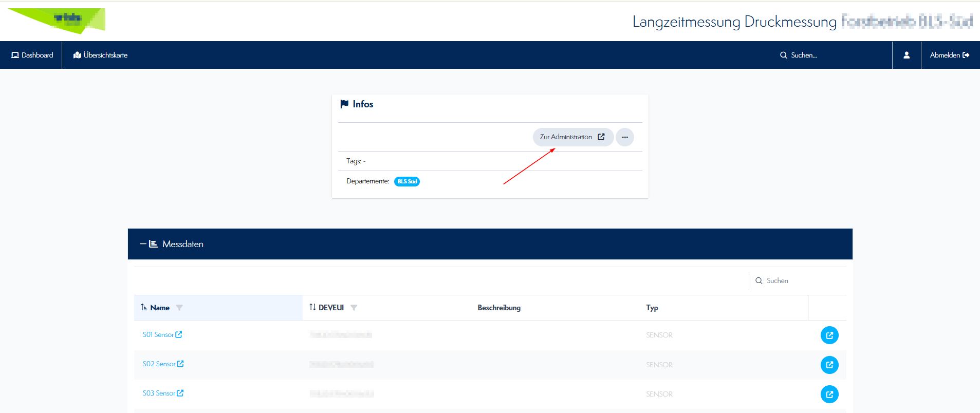The width and height of the screenshot is (980, 413).
Task: Collapse the Messdaten panel
Action: click(143, 244)
